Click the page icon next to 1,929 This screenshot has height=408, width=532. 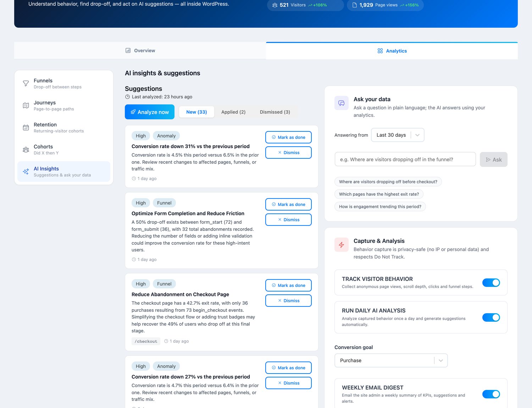354,5
